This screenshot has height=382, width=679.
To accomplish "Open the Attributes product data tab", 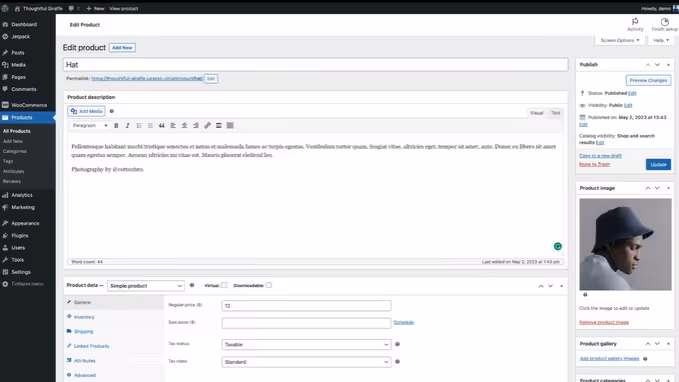I will click(84, 361).
